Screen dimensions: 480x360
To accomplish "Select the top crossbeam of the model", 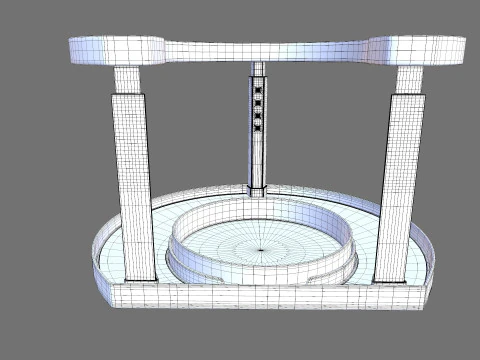I will 267,50.
